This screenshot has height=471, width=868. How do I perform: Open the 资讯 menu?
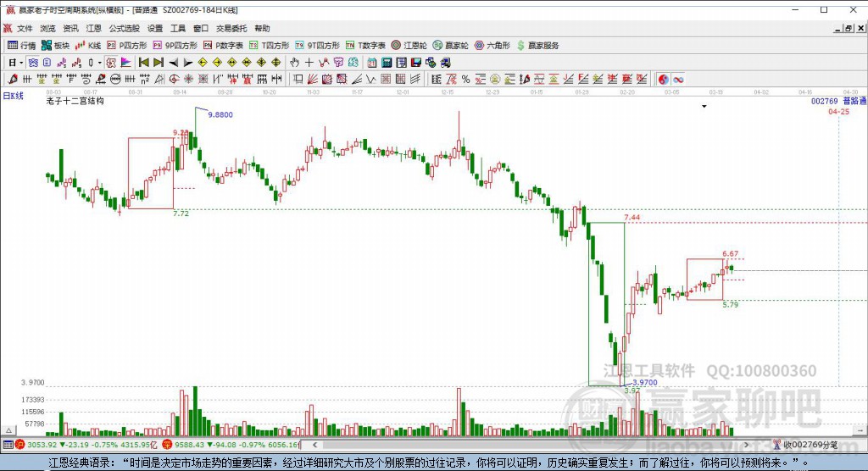70,28
